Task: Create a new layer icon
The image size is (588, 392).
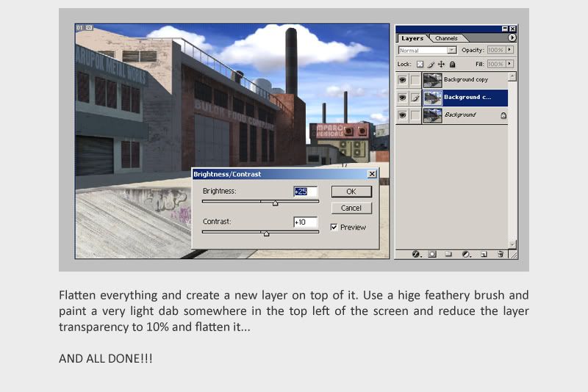Action: (483, 254)
